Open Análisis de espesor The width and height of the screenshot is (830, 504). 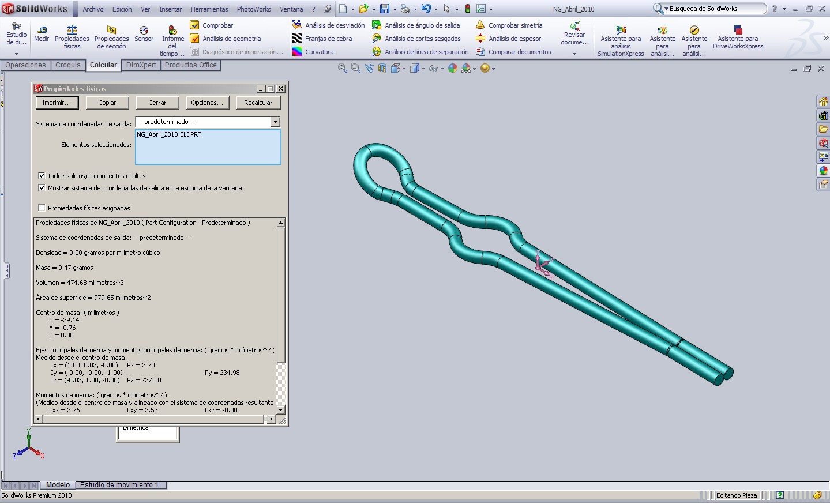pyautogui.click(x=508, y=39)
